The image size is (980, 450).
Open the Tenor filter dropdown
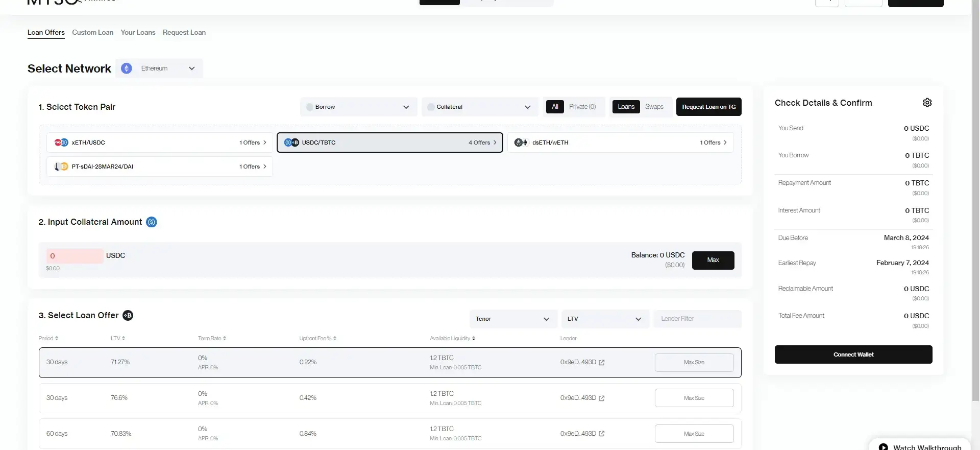click(512, 319)
